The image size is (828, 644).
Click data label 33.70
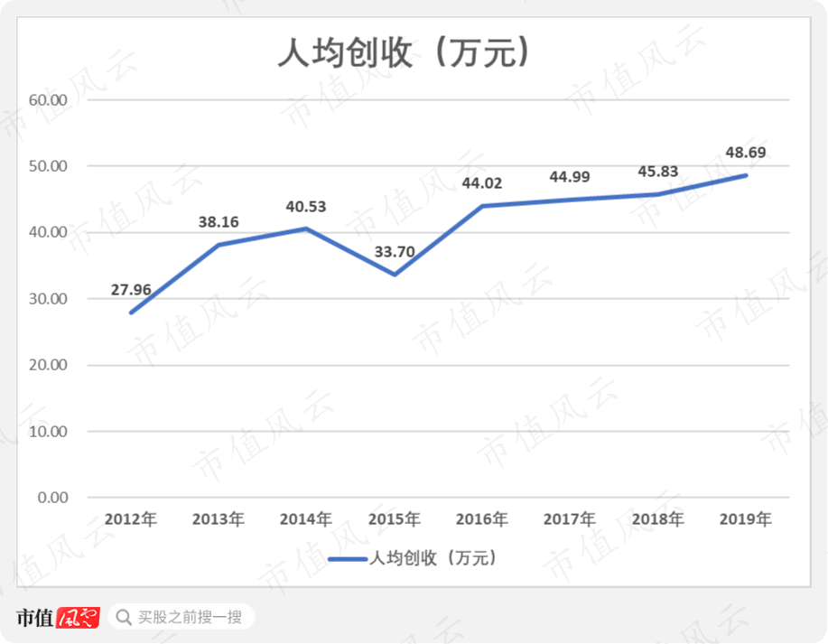(x=395, y=251)
